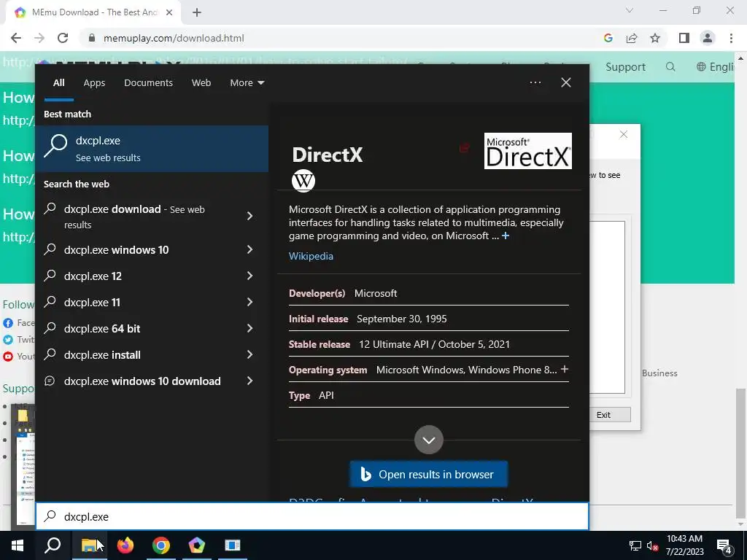747x560 pixels.
Task: Click the taskbar clock and date
Action: click(x=684, y=545)
